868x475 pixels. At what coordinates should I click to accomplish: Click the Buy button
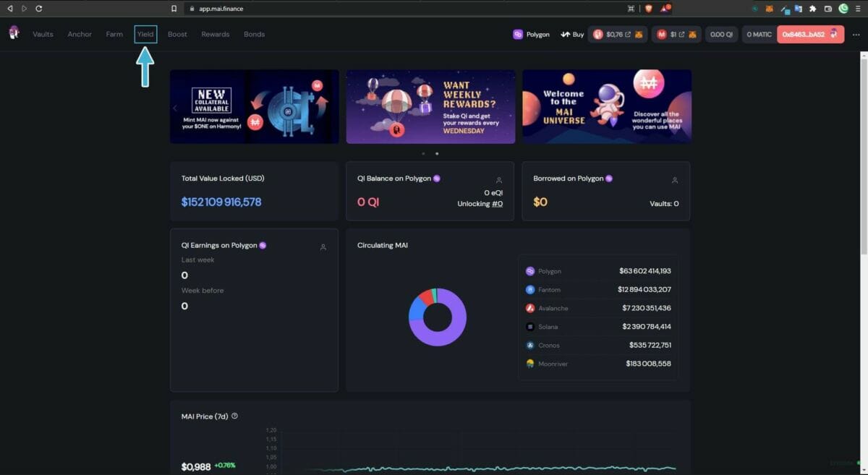(572, 35)
